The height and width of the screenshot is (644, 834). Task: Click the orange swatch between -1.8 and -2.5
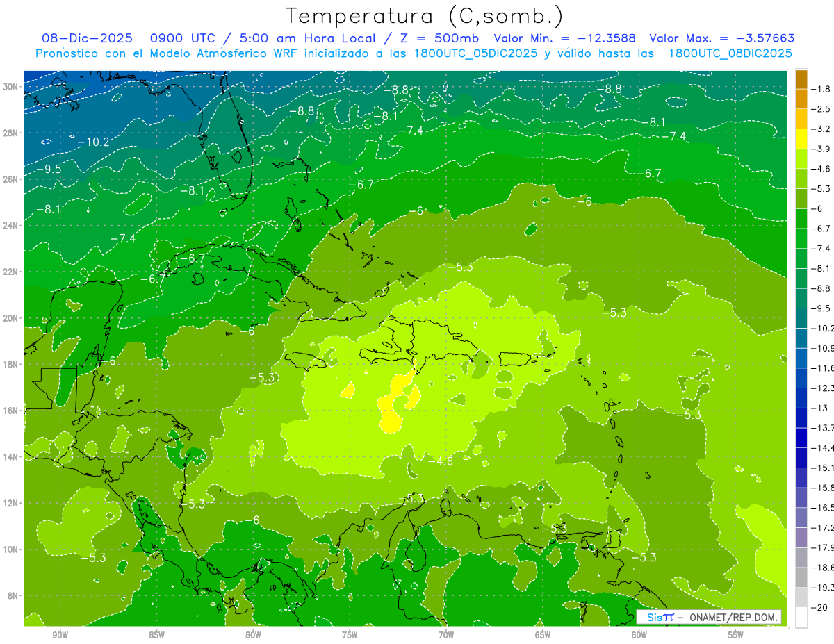pyautogui.click(x=801, y=99)
